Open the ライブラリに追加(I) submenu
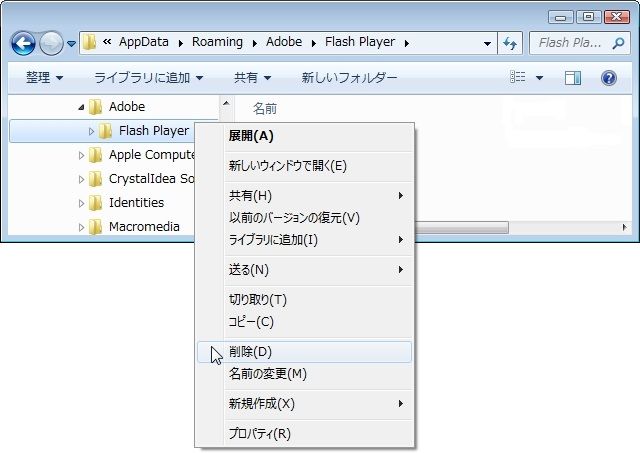The width and height of the screenshot is (640, 453). tap(304, 240)
